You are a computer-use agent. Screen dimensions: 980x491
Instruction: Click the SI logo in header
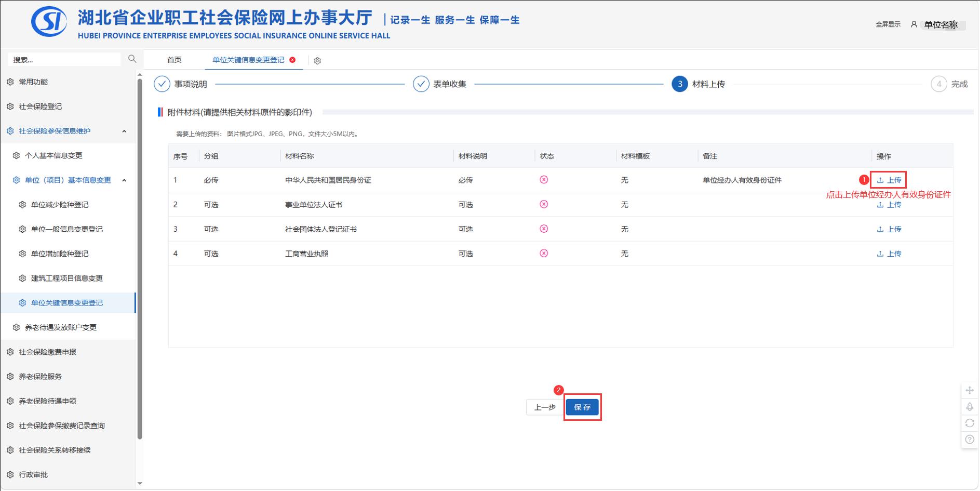(49, 21)
